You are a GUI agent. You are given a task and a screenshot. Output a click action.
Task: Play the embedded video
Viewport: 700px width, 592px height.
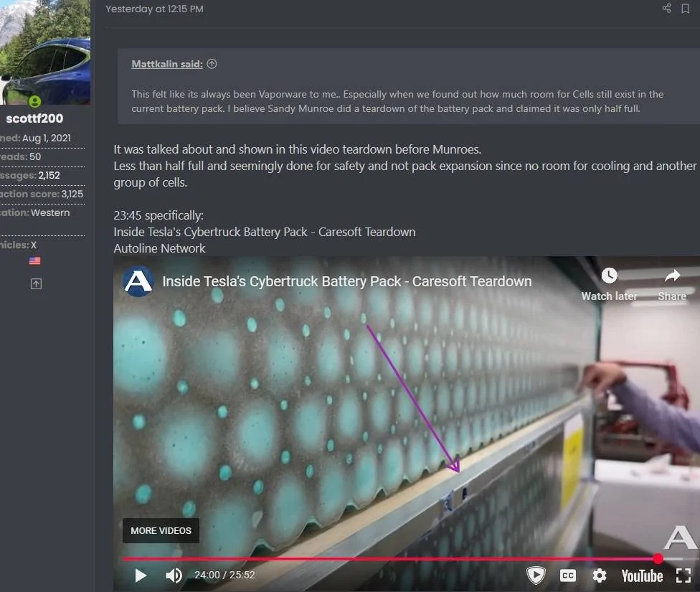(141, 575)
